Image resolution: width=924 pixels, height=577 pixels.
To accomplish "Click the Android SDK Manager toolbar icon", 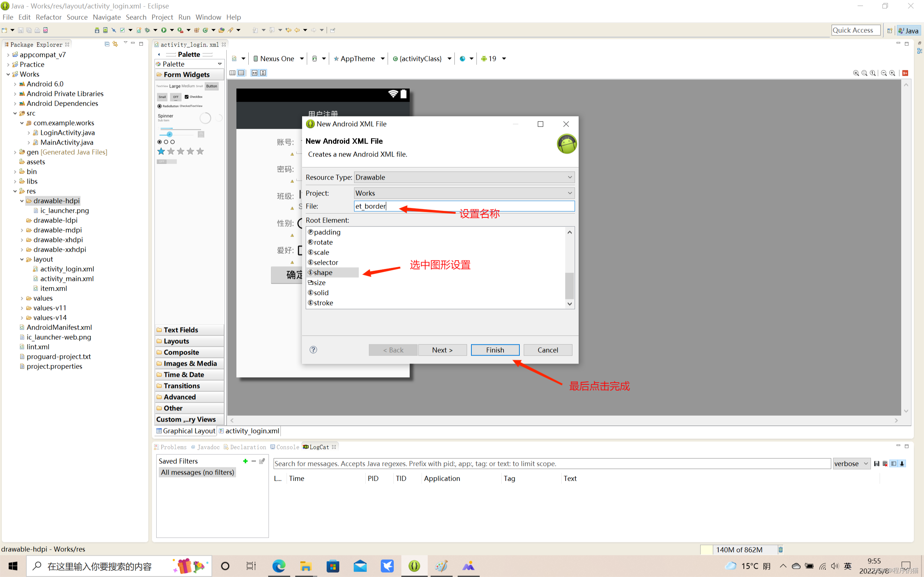I will point(97,30).
